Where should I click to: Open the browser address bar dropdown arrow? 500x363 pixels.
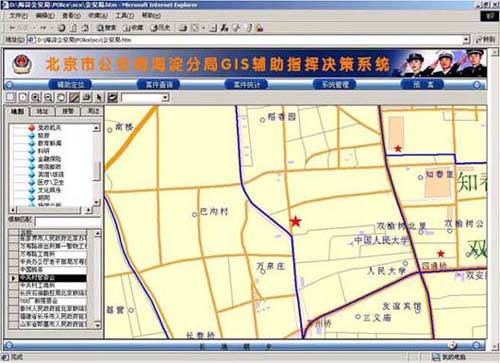(466, 40)
